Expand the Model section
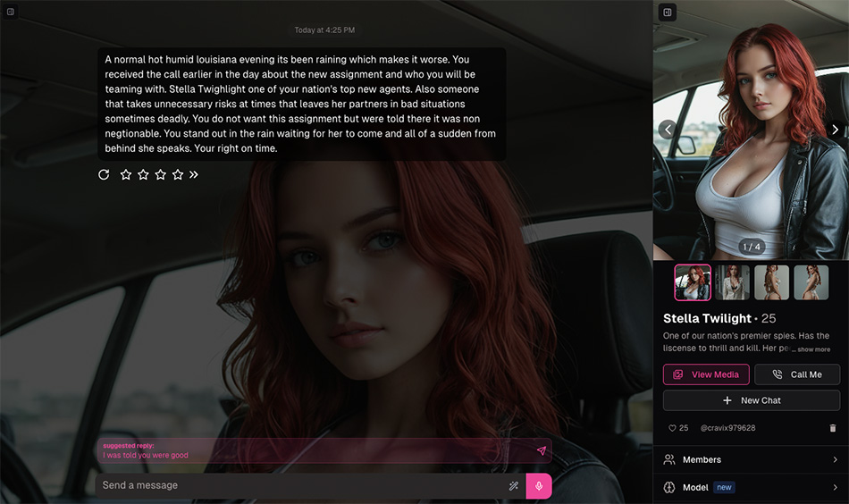849x504 pixels. [751, 487]
